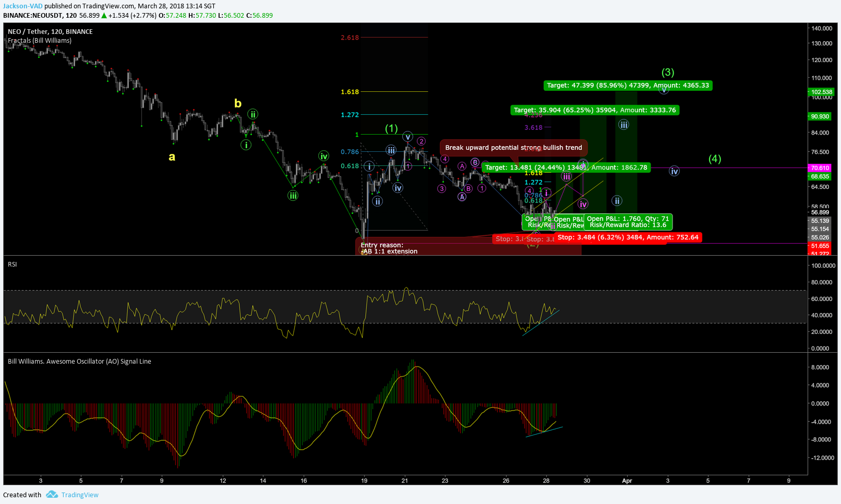Viewport: 841px width, 504px height.
Task: Select pink circled '3' wave marker
Action: [442, 188]
